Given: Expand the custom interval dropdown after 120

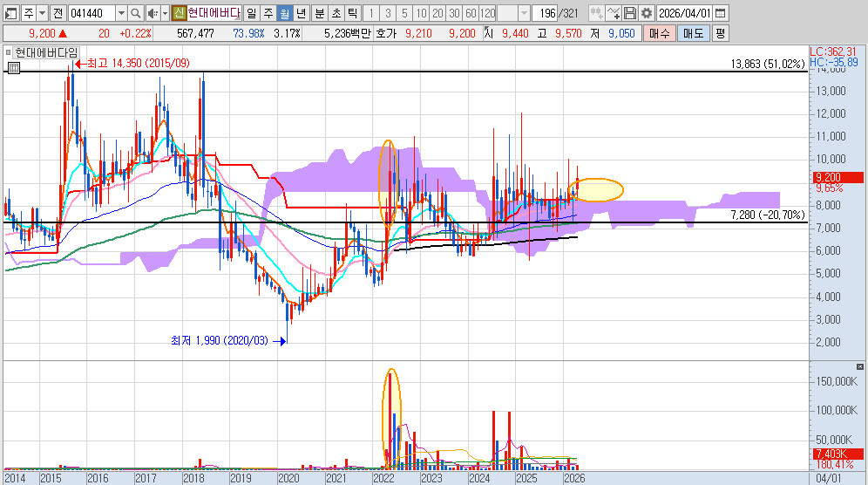Looking at the screenshot, I should click(523, 13).
